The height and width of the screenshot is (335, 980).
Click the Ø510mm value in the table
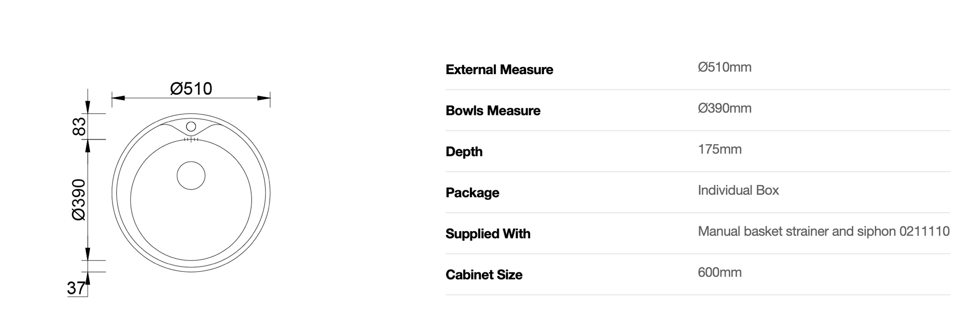pos(724,67)
